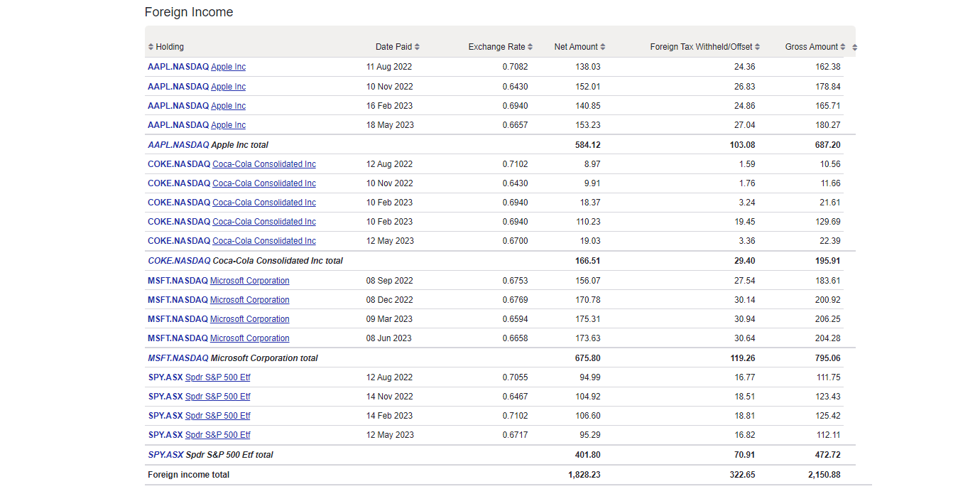Click the Apple Inc link on 18 May 2023 row
Viewport: 980px width, 494px height.
tap(228, 124)
